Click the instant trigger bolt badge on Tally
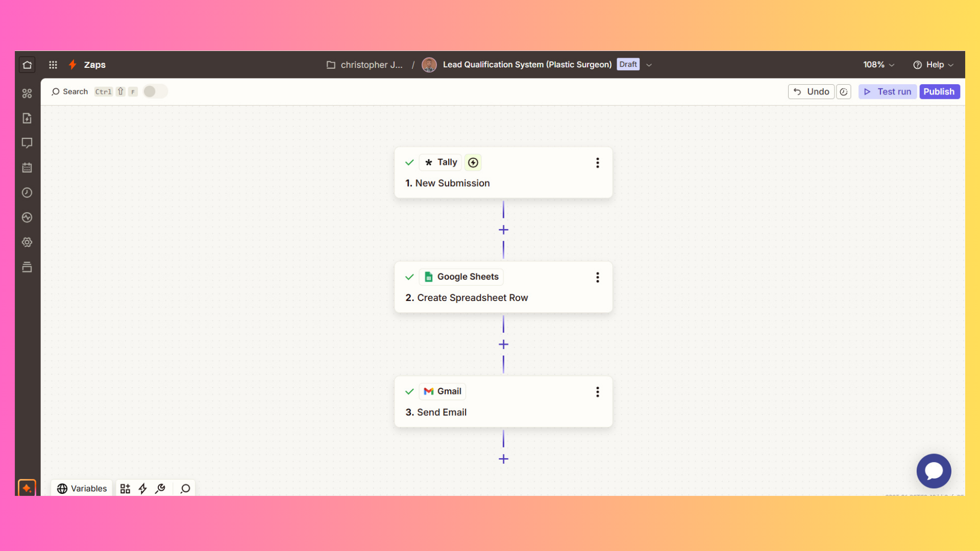The image size is (980, 551). [x=473, y=162]
